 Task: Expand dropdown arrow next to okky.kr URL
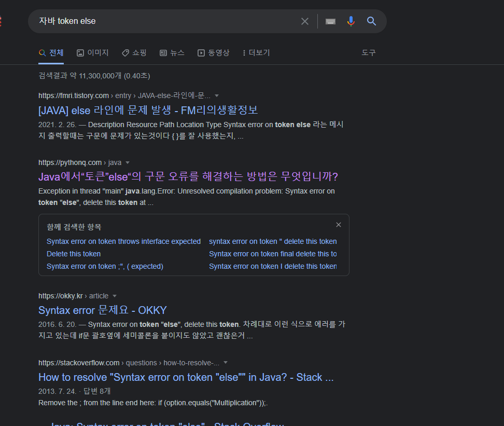[115, 296]
